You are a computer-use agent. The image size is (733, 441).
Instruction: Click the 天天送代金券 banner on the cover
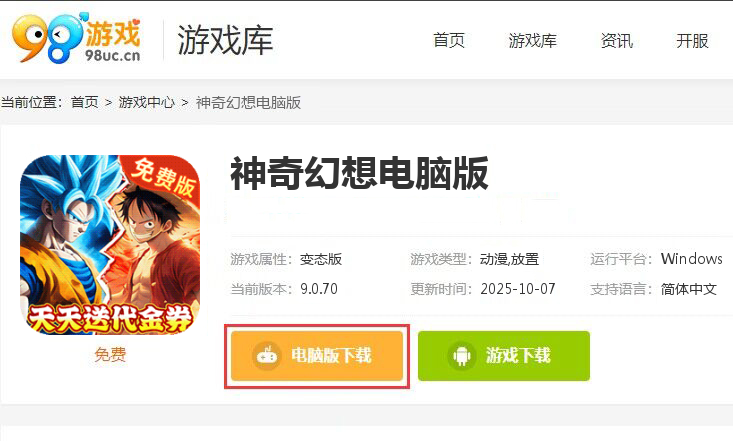coord(110,319)
